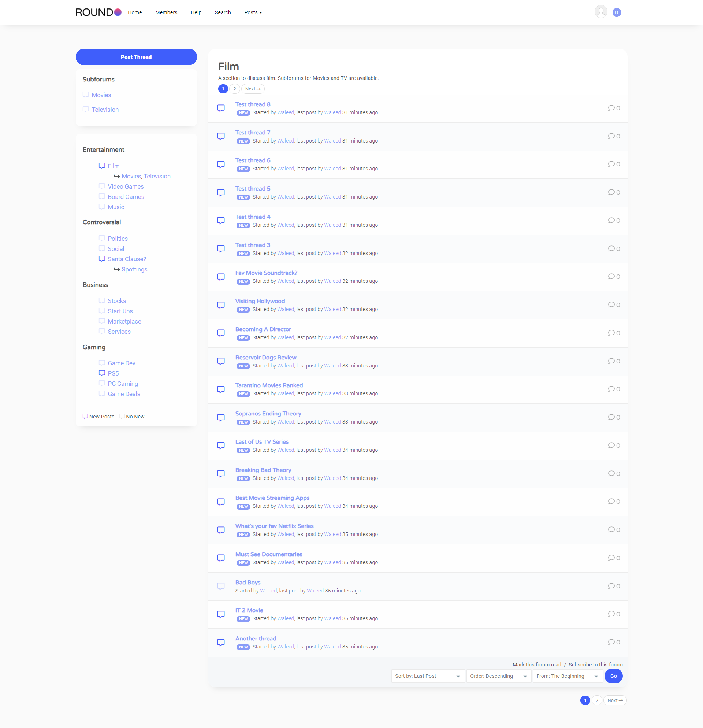Click the Politics forum icon
Screen dimensions: 703x728
point(102,238)
